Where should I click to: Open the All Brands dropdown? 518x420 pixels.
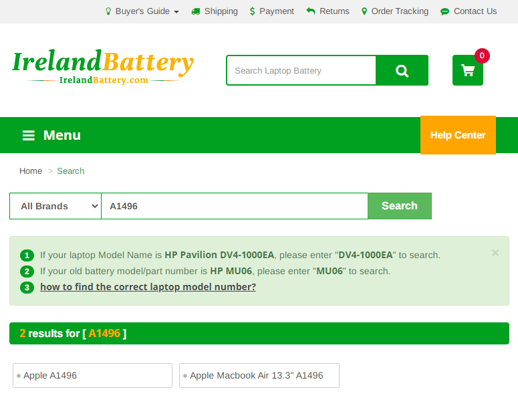tap(55, 206)
